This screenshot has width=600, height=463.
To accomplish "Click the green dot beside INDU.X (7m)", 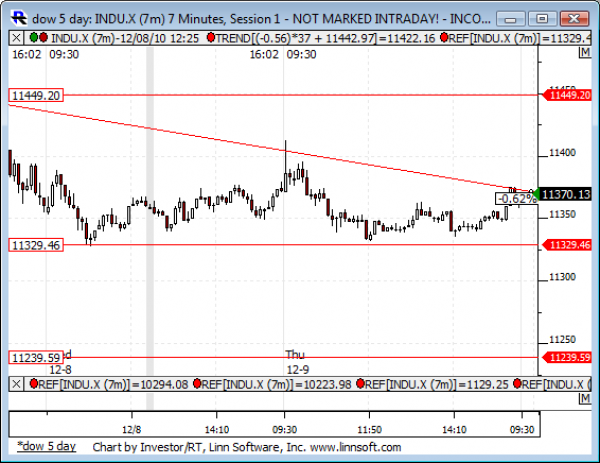I will tap(34, 37).
